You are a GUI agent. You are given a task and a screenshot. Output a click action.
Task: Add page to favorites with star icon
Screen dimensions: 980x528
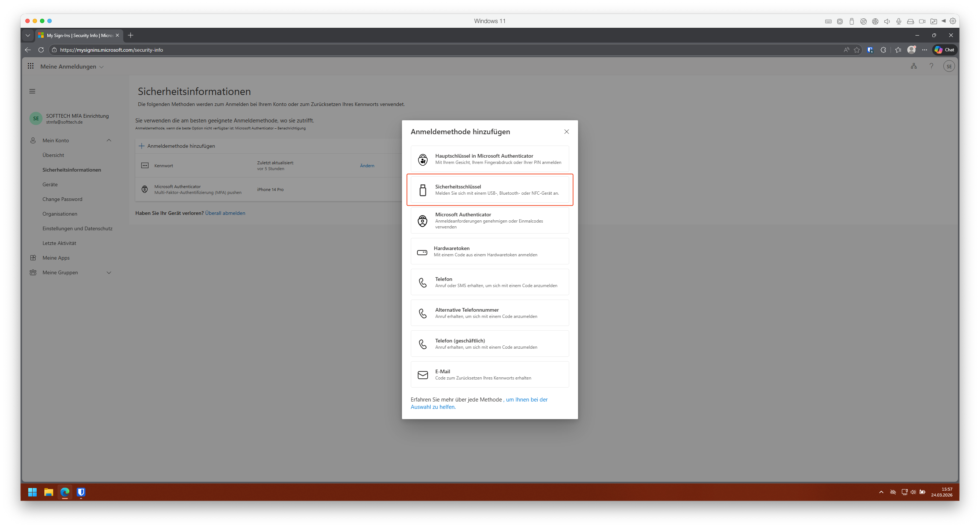(857, 50)
